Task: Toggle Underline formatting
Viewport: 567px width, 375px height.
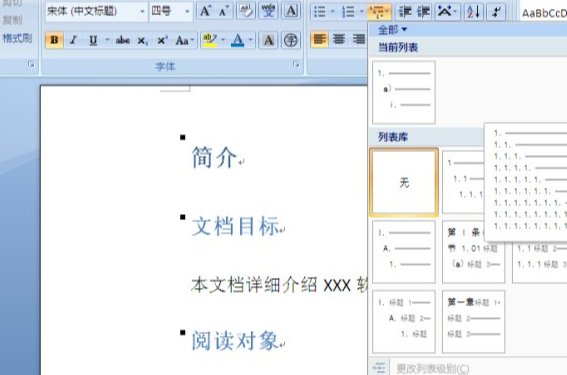Action: [93, 40]
